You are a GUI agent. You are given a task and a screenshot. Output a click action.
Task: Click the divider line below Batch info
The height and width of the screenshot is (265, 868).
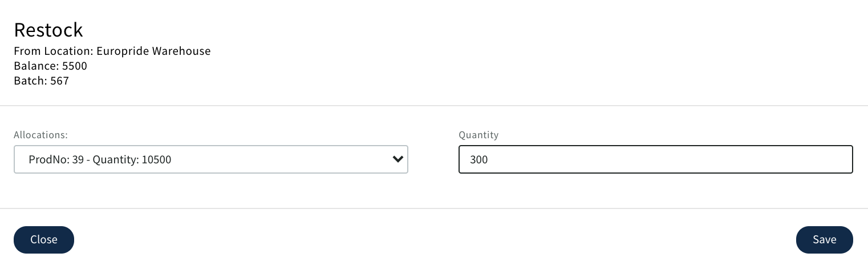tap(433, 106)
